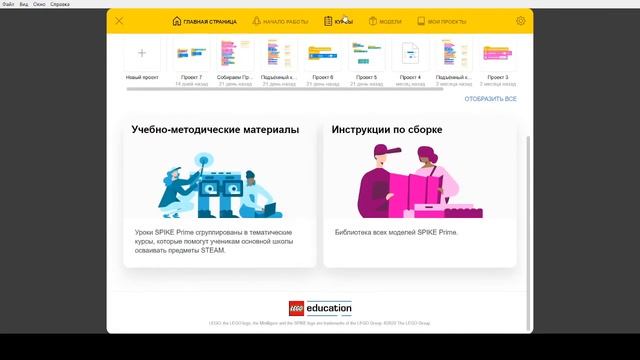This screenshot has height=360, width=640.
Task: Open the settings gear icon
Action: [x=520, y=21]
